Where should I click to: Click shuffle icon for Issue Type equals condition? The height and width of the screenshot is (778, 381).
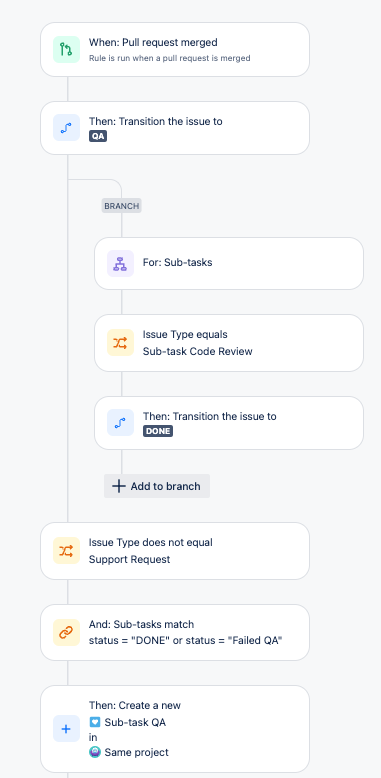[121, 343]
